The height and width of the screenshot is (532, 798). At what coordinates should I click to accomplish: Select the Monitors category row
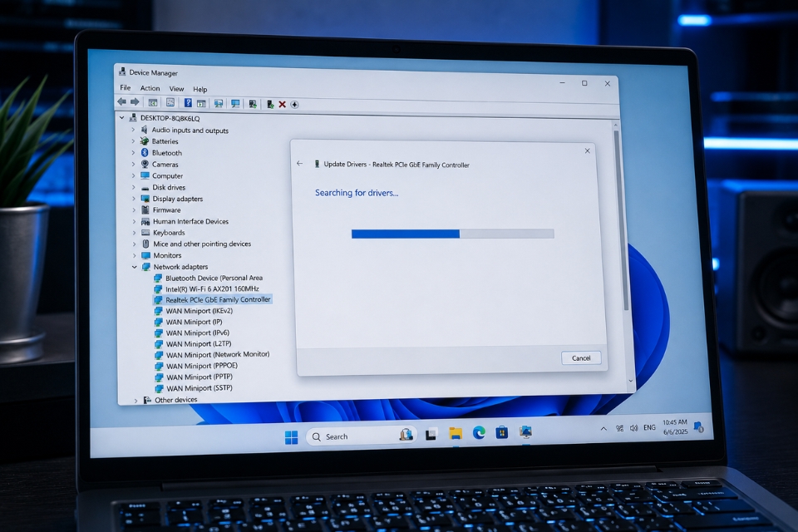tap(161, 255)
